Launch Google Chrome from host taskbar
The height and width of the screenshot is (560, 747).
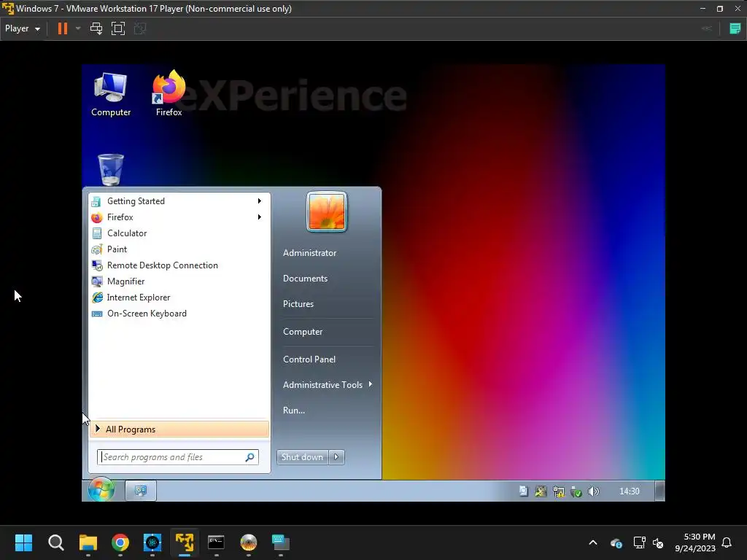(120, 542)
